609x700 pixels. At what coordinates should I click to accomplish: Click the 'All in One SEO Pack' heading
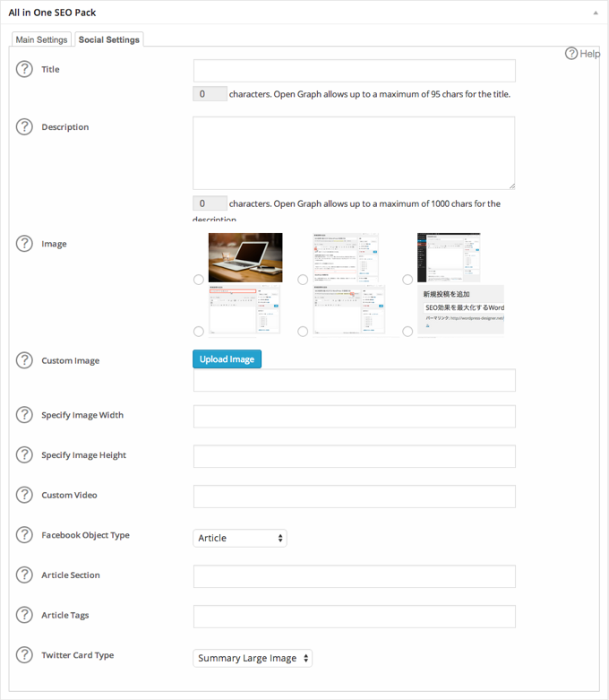pyautogui.click(x=52, y=13)
